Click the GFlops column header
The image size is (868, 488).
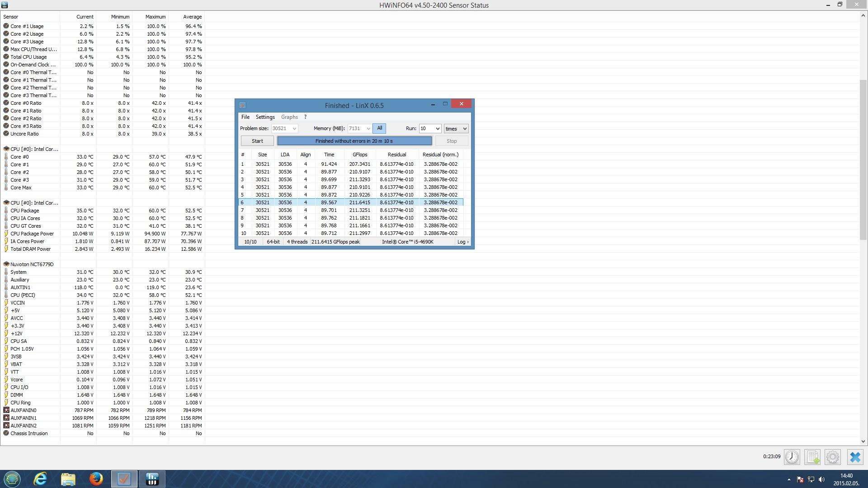click(x=360, y=155)
